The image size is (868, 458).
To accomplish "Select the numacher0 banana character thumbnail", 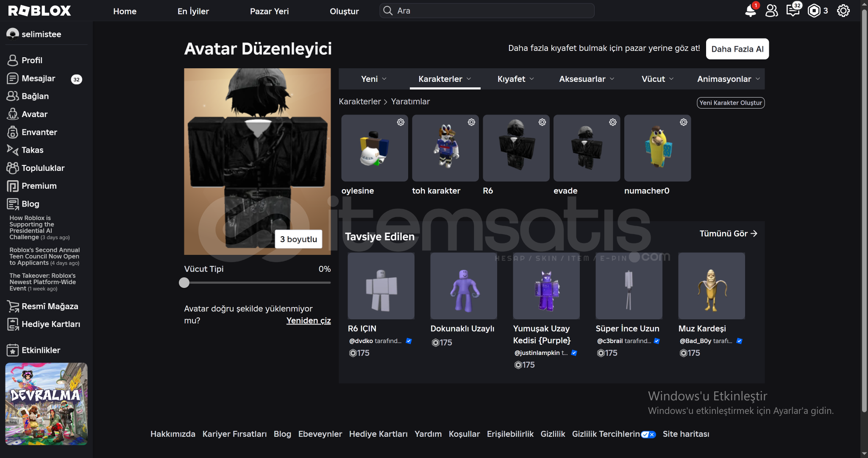I will 658,148.
